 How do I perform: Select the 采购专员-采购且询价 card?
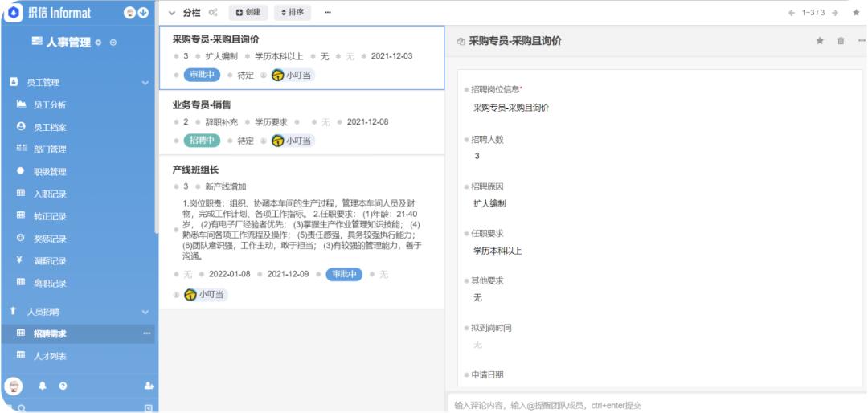click(x=301, y=58)
